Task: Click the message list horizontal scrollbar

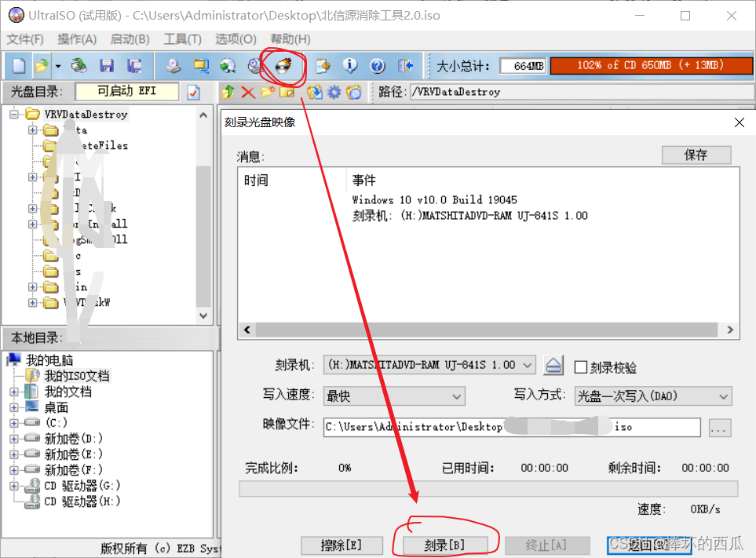Action: [487, 330]
